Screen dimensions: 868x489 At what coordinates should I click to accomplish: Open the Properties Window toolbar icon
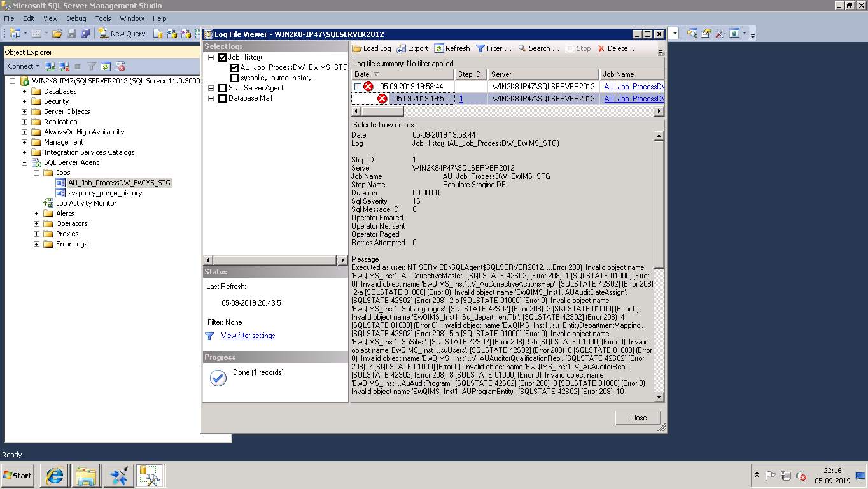click(x=706, y=33)
